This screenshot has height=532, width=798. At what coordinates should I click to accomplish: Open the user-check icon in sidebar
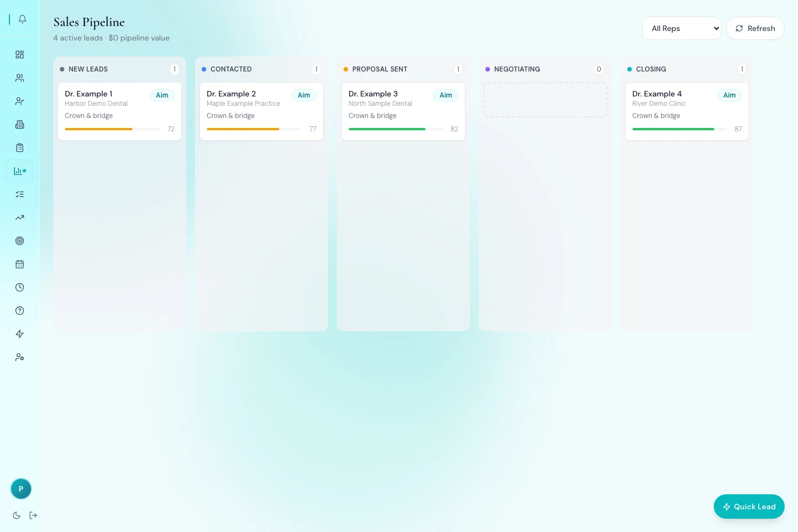[20, 101]
